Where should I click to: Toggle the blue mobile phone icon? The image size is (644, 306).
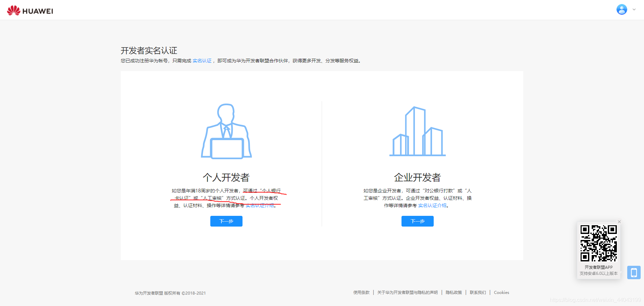634,272
